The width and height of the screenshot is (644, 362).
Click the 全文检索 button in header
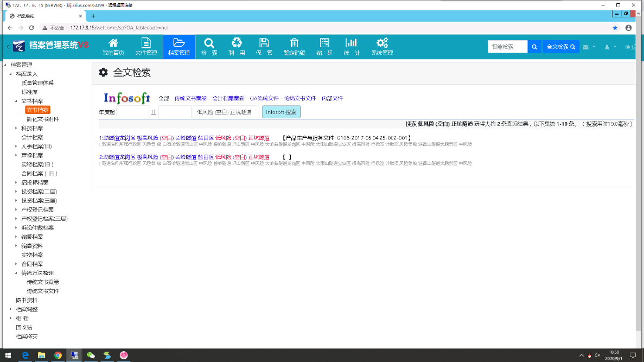point(560,47)
